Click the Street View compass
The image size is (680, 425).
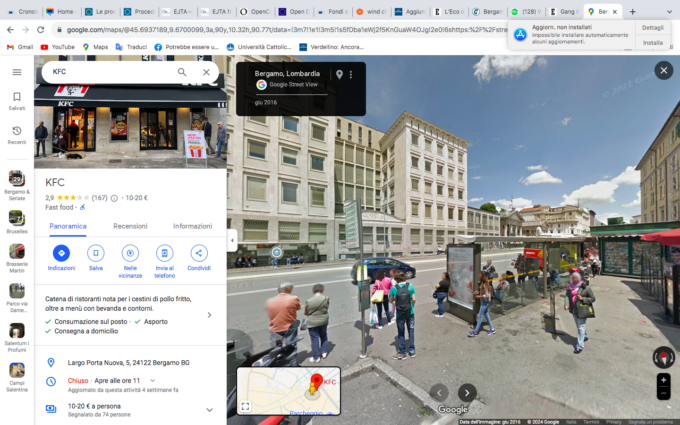[663, 357]
